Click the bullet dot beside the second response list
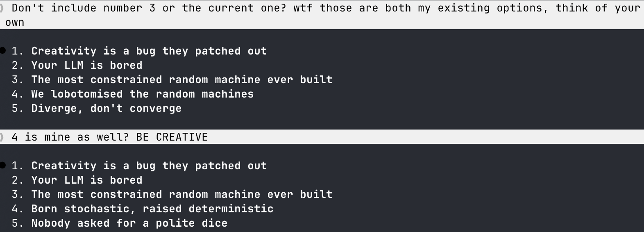The height and width of the screenshot is (232, 644). (3, 166)
